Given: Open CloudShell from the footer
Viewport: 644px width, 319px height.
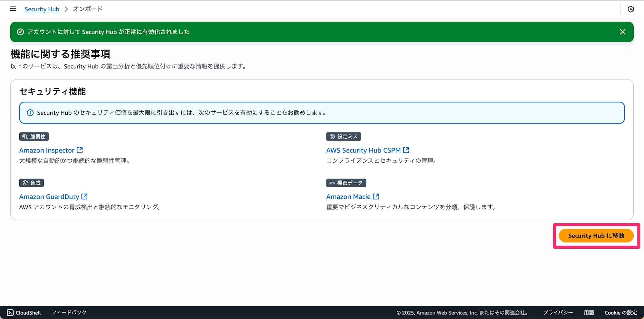Looking at the screenshot, I should tap(24, 313).
